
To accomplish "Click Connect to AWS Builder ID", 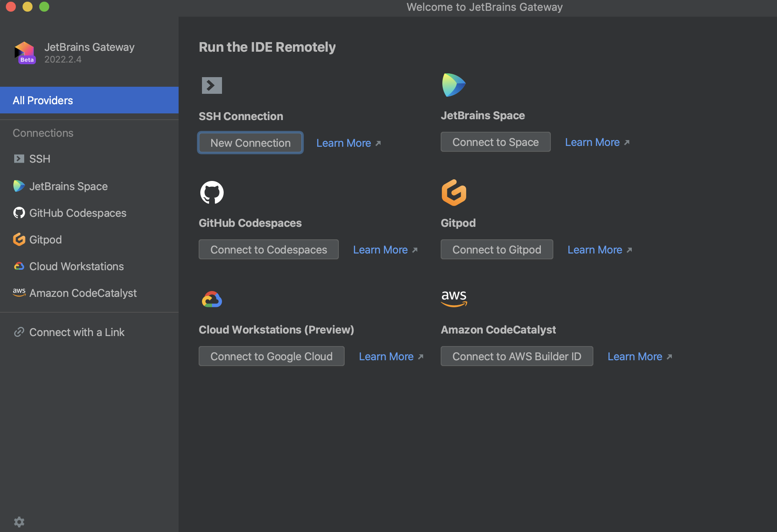I will (x=517, y=356).
